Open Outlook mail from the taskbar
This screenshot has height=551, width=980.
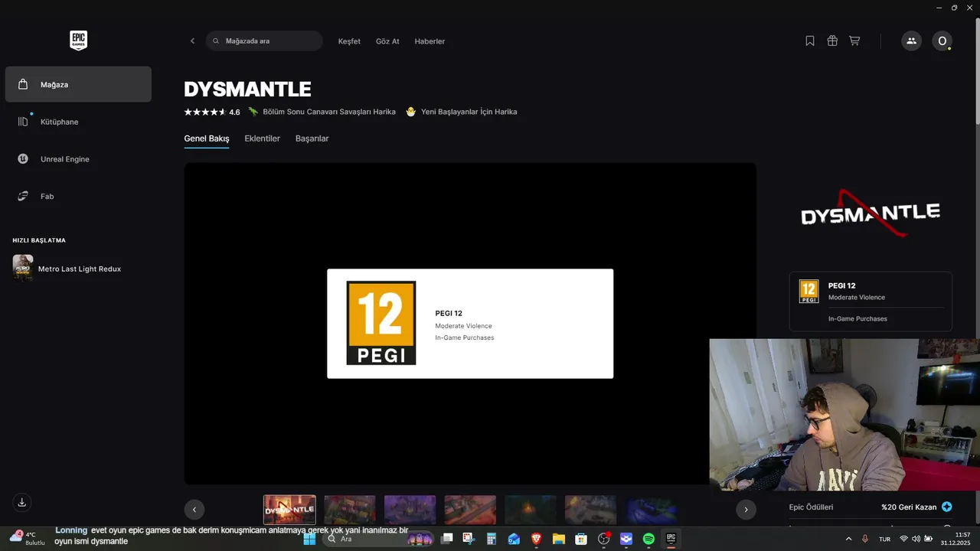[x=514, y=539]
